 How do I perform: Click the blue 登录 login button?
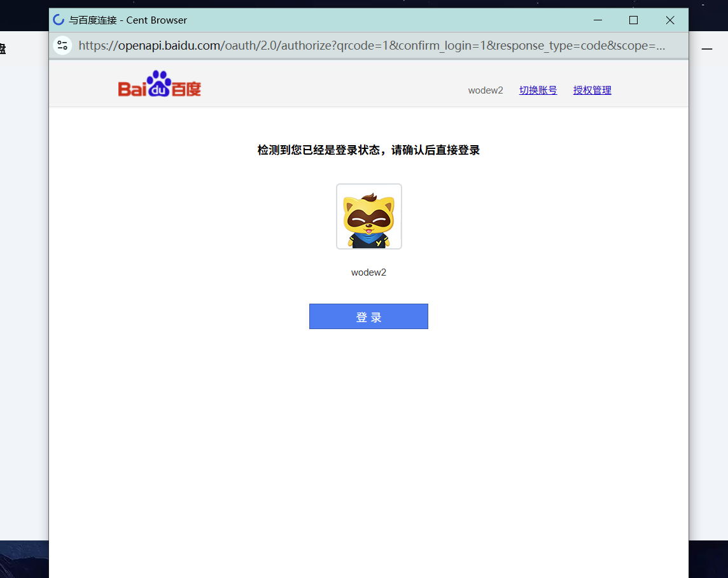pos(368,316)
